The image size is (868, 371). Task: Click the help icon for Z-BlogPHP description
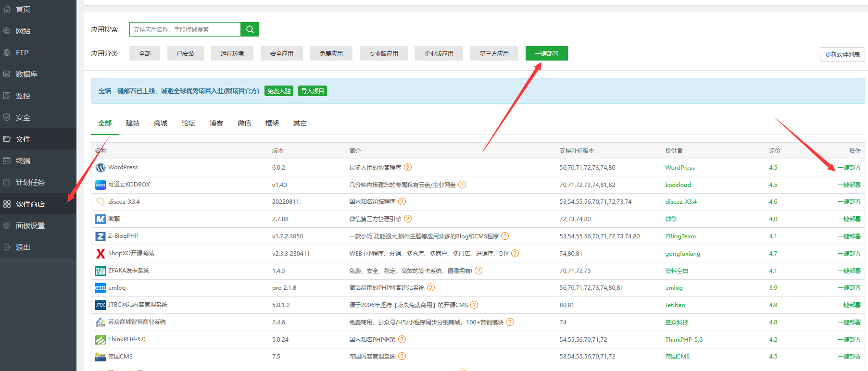(x=505, y=236)
